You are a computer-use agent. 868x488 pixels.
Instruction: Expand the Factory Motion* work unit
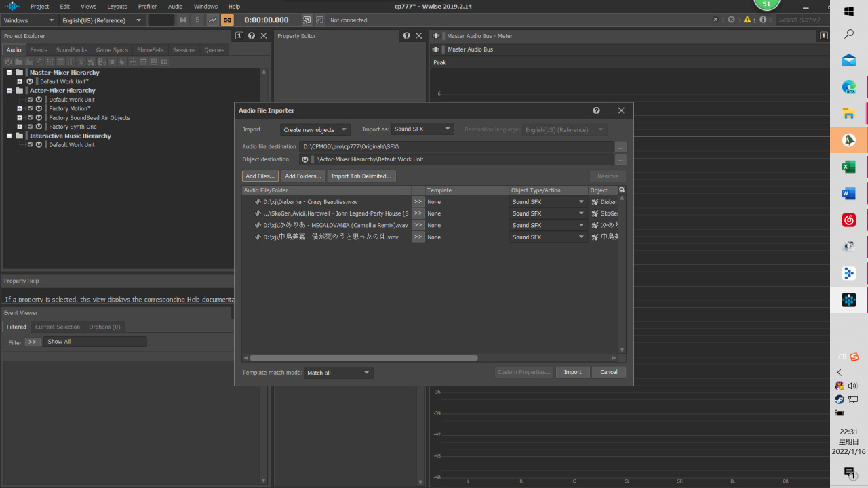20,108
